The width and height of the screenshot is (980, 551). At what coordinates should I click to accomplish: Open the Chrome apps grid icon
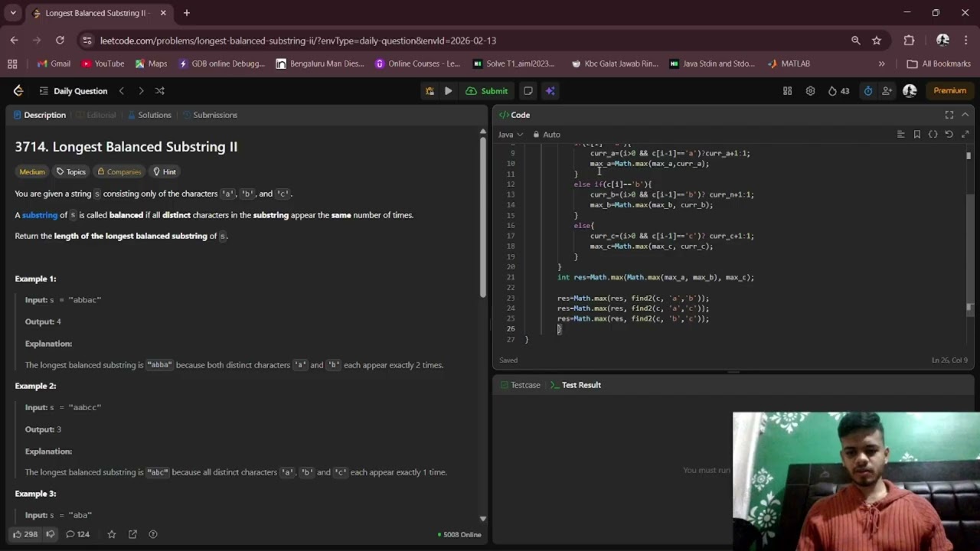12,64
